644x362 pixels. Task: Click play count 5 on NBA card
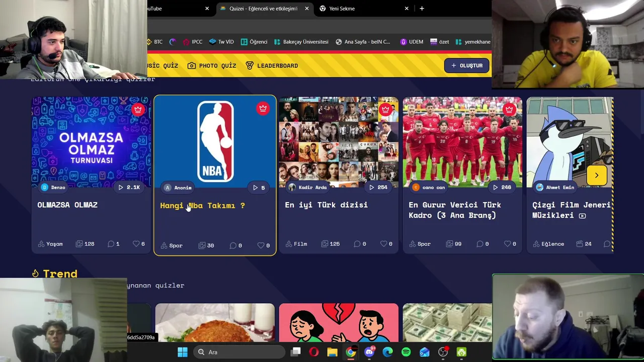pos(259,188)
